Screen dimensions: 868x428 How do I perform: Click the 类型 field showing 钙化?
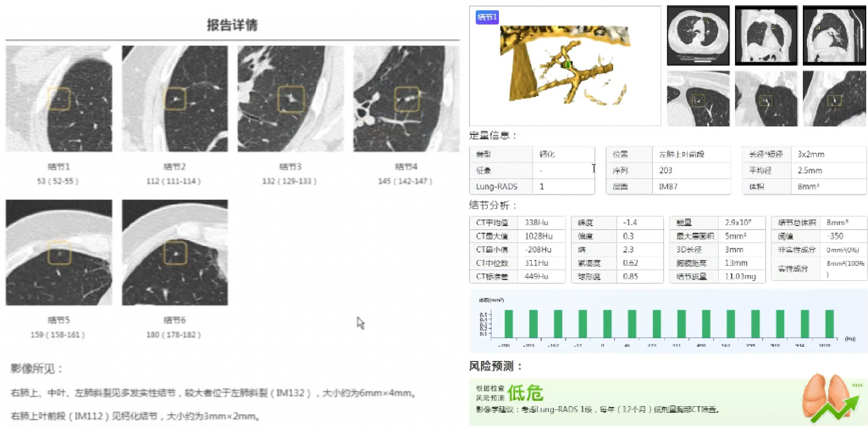point(563,154)
